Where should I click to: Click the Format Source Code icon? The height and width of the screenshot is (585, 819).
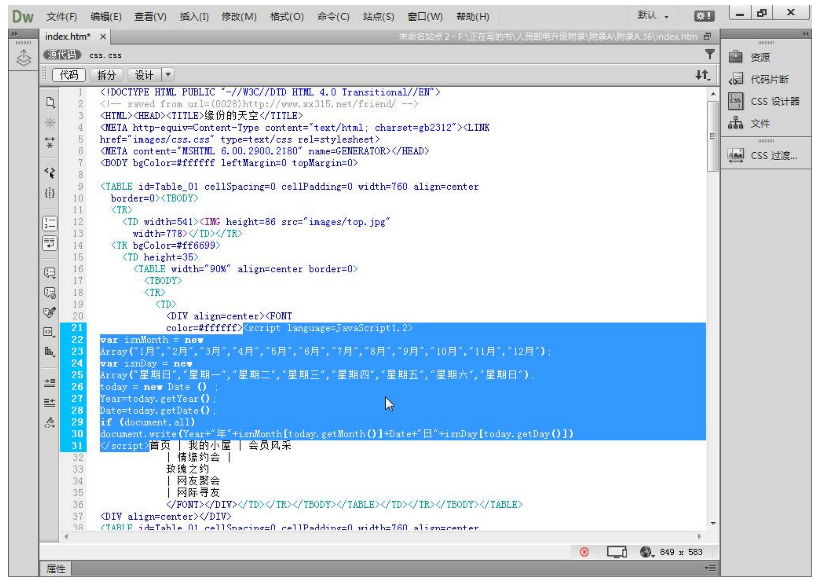click(x=49, y=422)
